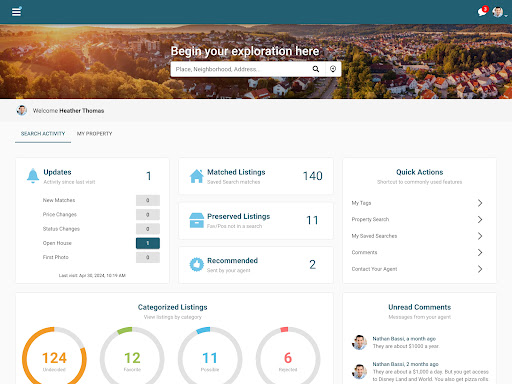The width and height of the screenshot is (512, 384).
Task: Select the Open House row label
Action: pyautogui.click(x=57, y=243)
